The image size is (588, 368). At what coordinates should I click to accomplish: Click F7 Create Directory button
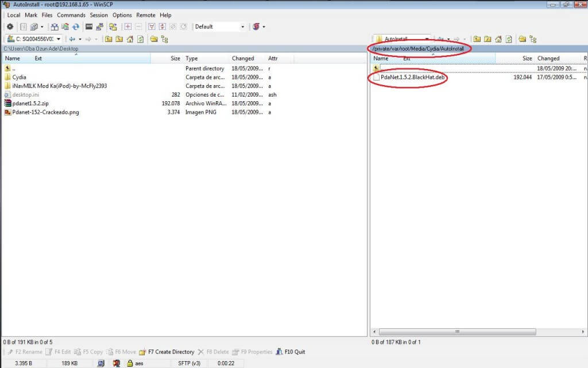(167, 352)
